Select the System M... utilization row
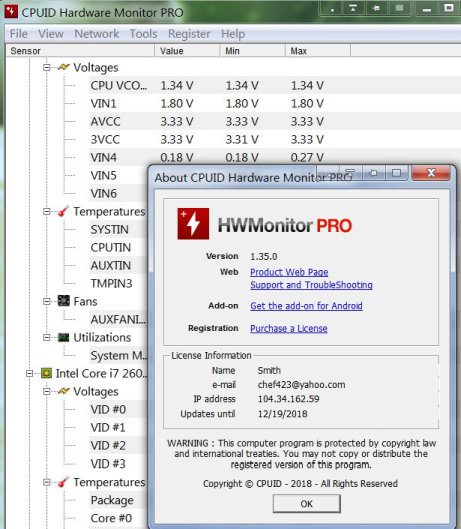This screenshot has height=529, width=461. click(x=119, y=355)
